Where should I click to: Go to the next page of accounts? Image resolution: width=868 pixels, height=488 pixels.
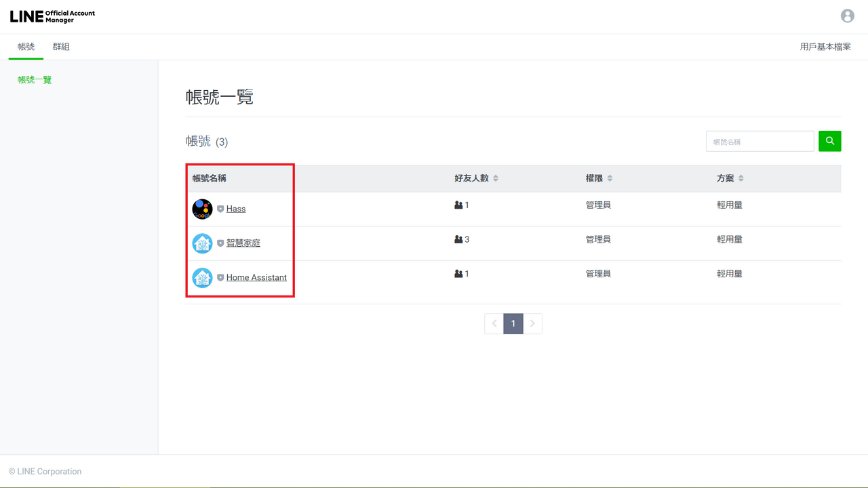tap(532, 323)
